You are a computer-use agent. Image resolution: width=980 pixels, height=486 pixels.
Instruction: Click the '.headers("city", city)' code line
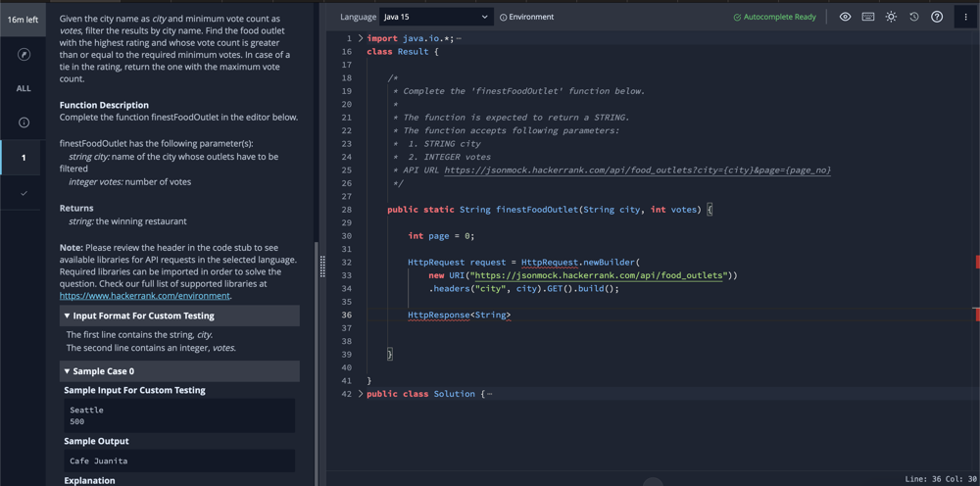point(523,289)
